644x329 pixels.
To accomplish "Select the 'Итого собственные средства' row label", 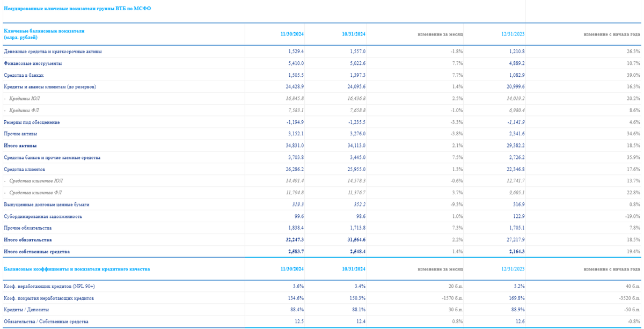I will 37,252.
